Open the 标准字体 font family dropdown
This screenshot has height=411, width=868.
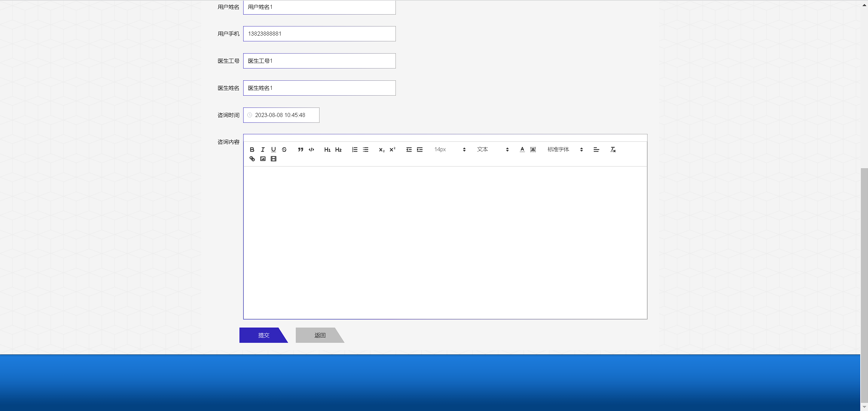[565, 150]
